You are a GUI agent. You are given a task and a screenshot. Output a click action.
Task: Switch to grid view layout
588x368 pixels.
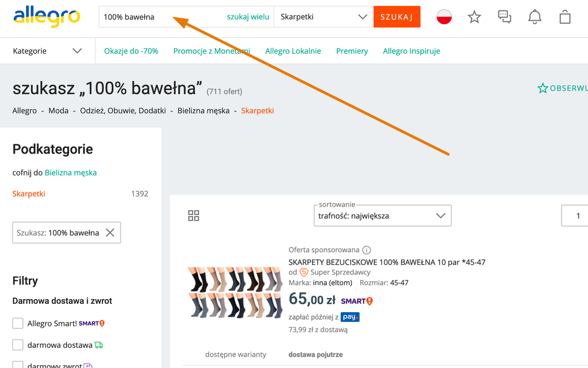(194, 216)
